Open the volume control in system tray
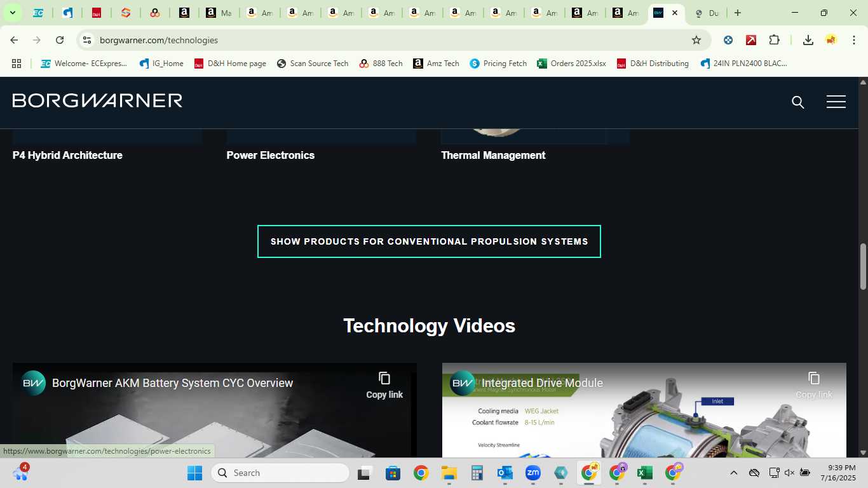 pos(789,473)
